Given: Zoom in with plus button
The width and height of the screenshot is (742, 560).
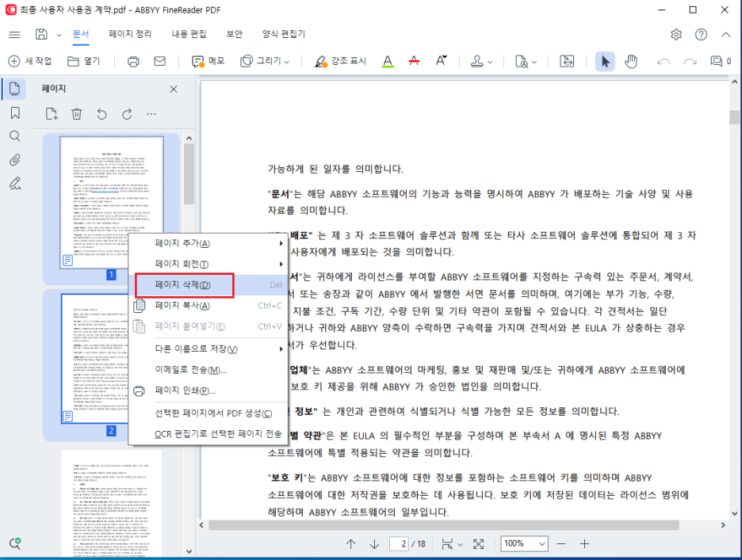Looking at the screenshot, I should coord(584,544).
